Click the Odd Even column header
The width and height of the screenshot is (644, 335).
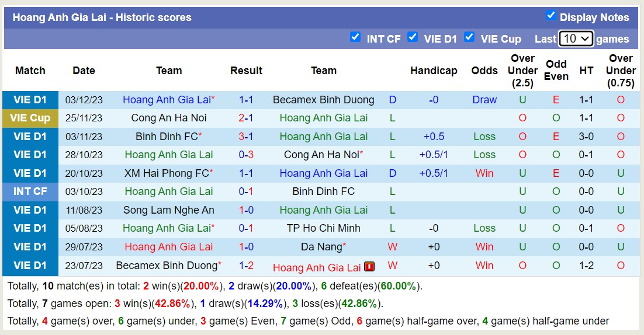(556, 70)
